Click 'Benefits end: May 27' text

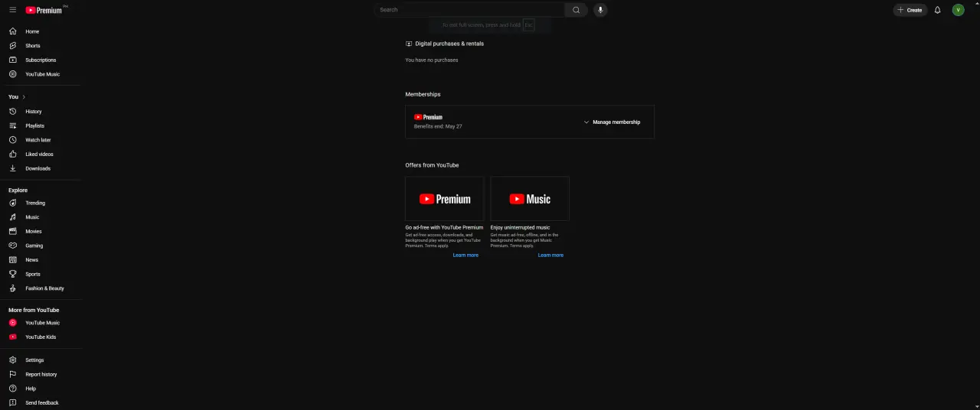[x=438, y=126]
